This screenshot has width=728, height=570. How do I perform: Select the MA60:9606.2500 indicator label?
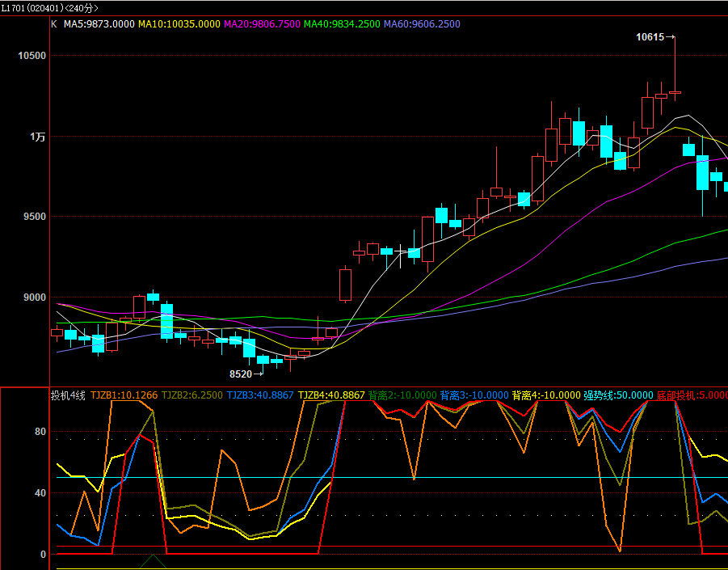click(x=422, y=24)
